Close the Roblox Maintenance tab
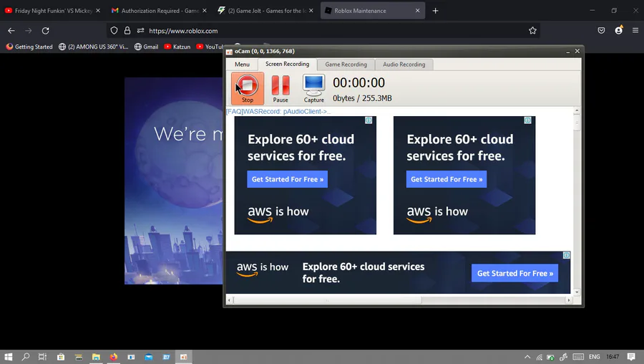Screen dimensions: 644x364 pyautogui.click(x=417, y=11)
